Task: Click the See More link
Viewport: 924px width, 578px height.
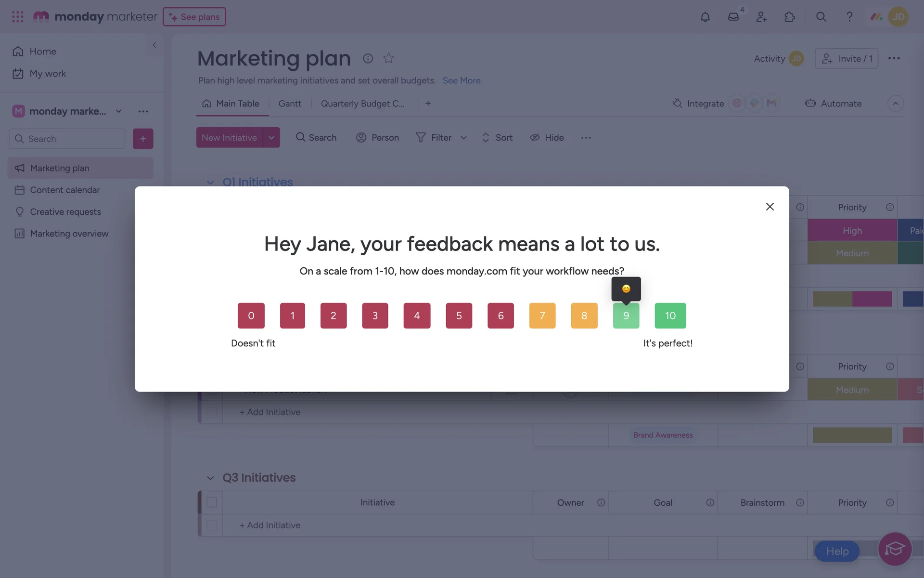Action: [461, 80]
